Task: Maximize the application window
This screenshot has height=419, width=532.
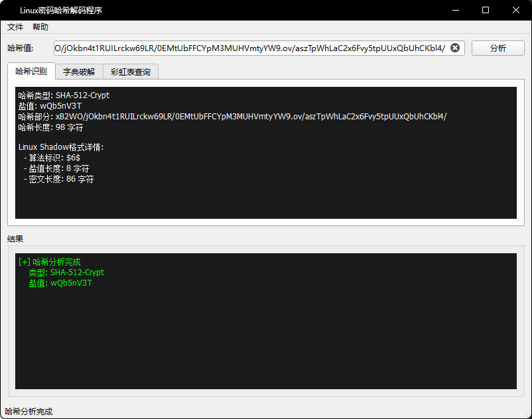Action: pos(486,10)
